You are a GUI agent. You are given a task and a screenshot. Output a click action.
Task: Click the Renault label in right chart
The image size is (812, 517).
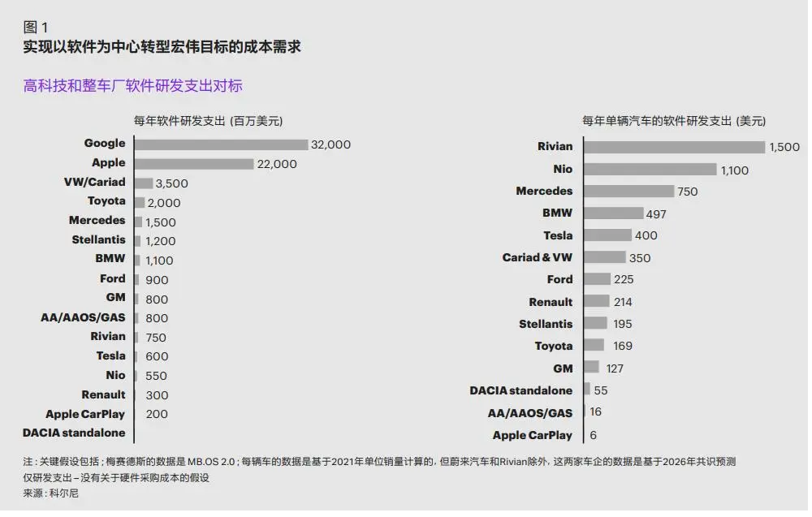[x=551, y=302]
